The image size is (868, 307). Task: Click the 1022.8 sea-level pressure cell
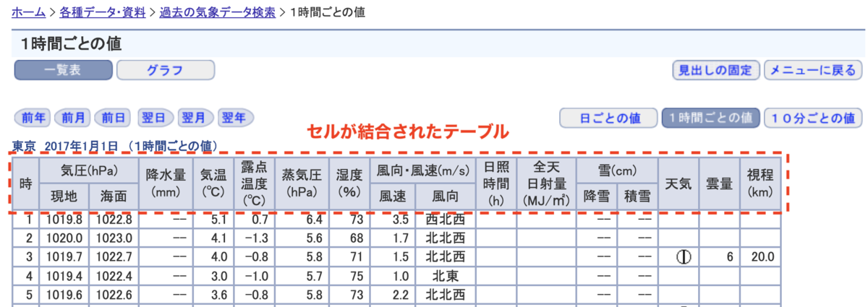tap(113, 219)
